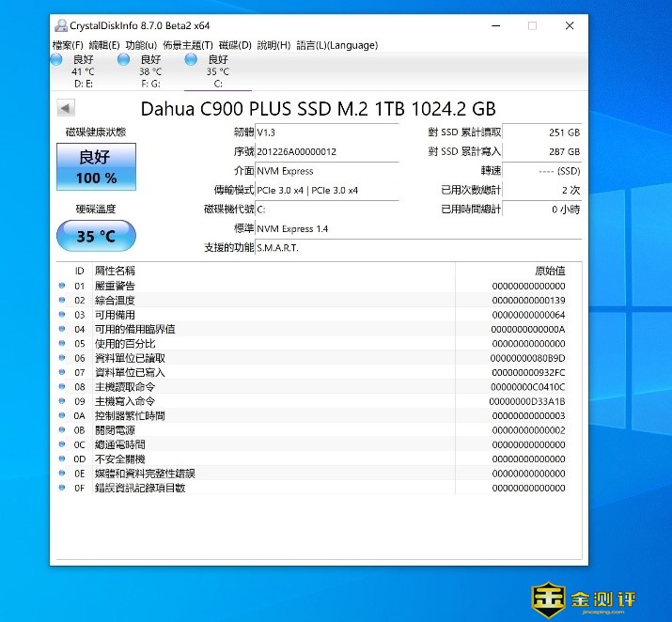672x622 pixels.
Task: Click the 韌體 firmware version field
Action: click(326, 132)
